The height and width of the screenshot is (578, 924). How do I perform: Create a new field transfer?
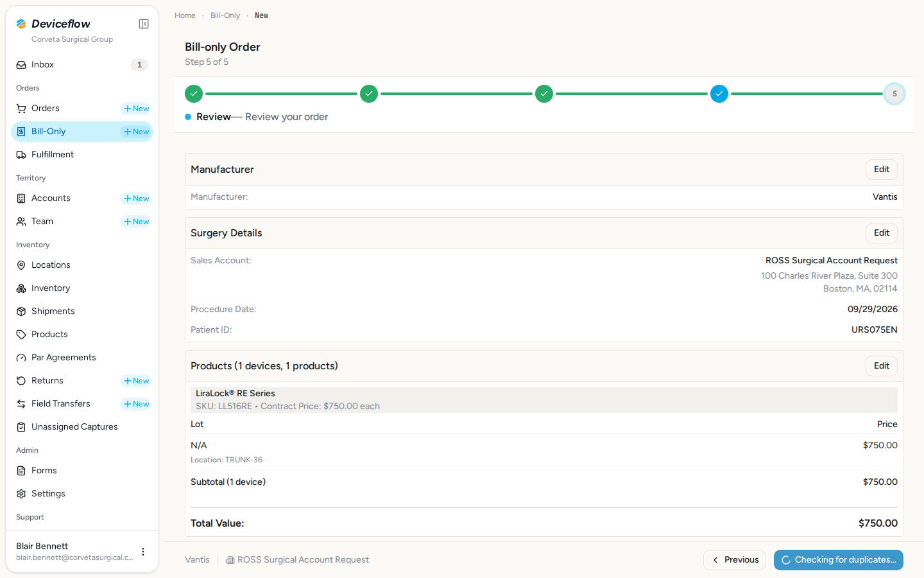[136, 404]
